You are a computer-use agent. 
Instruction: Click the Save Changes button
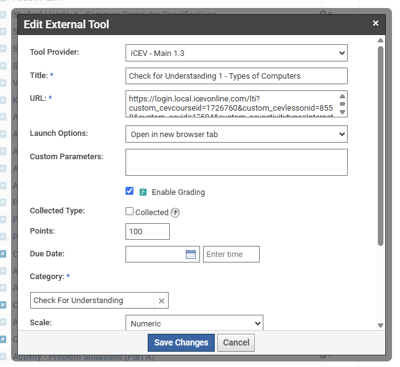tap(181, 343)
